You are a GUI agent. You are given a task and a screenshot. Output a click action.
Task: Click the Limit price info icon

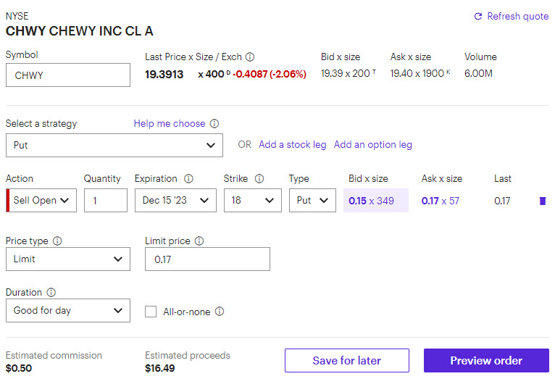[x=199, y=241]
